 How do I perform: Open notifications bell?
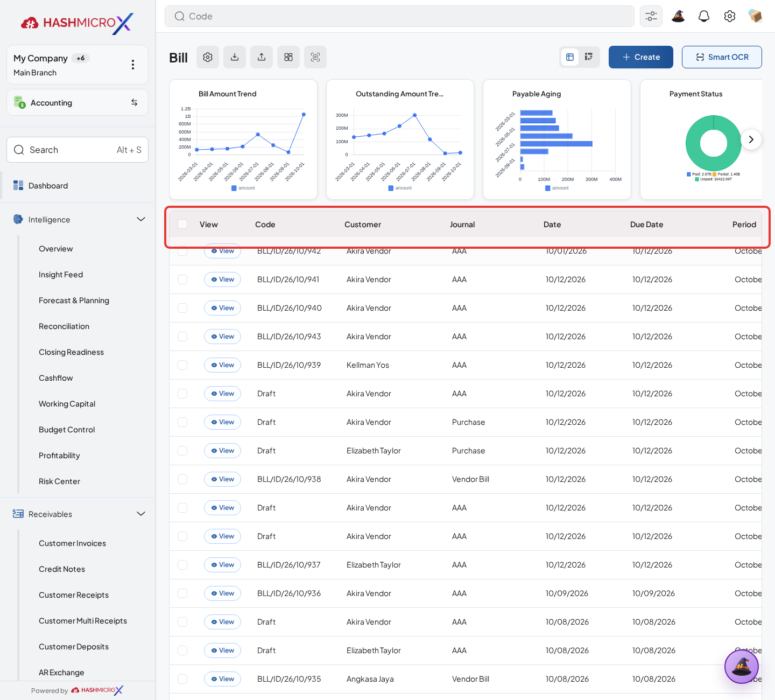(x=704, y=16)
